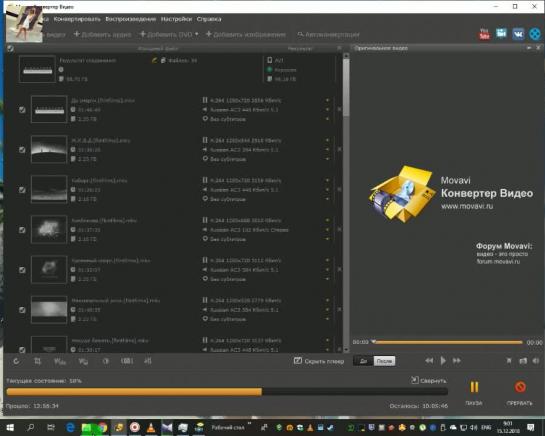Open the Конвертировать menu
The width and height of the screenshot is (545, 436).
pos(77,19)
